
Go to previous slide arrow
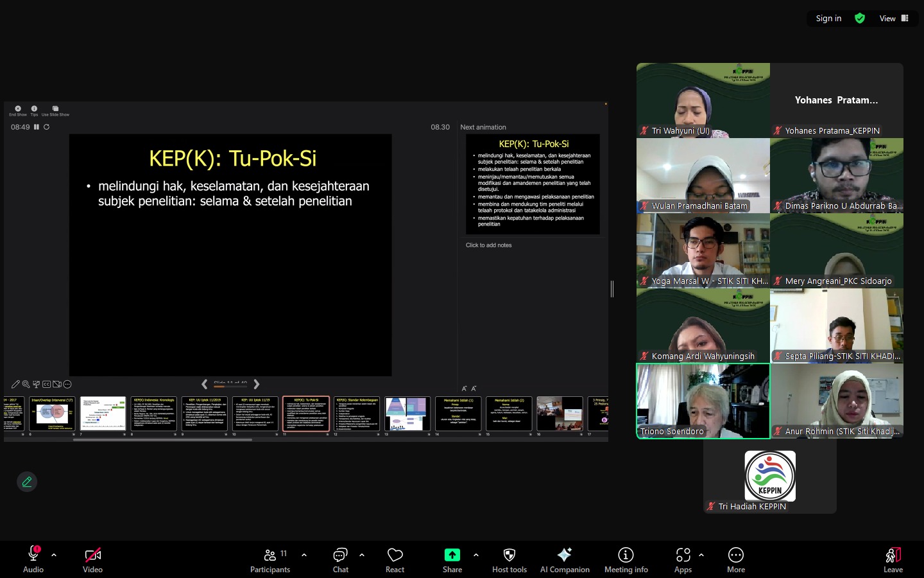[x=204, y=384]
